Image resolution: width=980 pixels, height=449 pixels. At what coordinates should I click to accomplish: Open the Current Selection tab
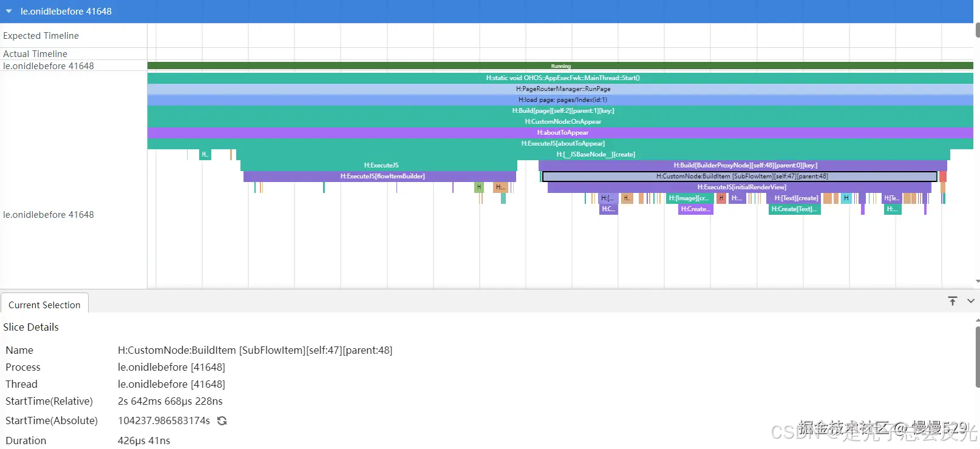44,305
